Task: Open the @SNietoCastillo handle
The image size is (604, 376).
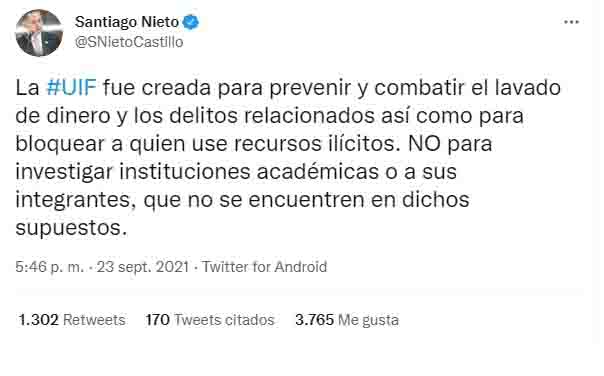Action: point(129,42)
